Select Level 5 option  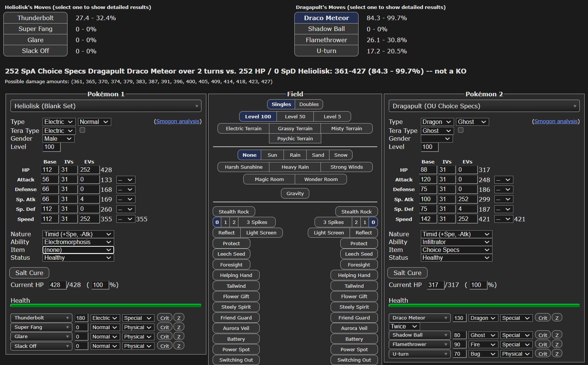point(332,116)
